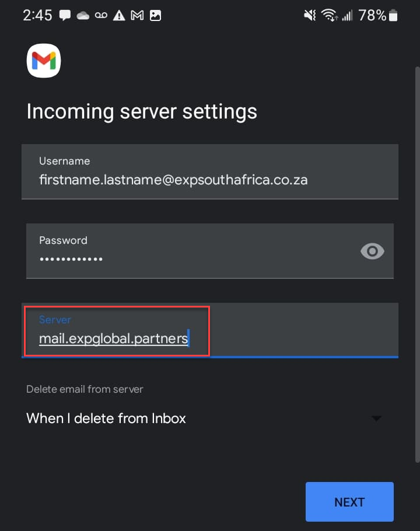The height and width of the screenshot is (531, 420).
Task: Click the NEXT button
Action: 349,502
